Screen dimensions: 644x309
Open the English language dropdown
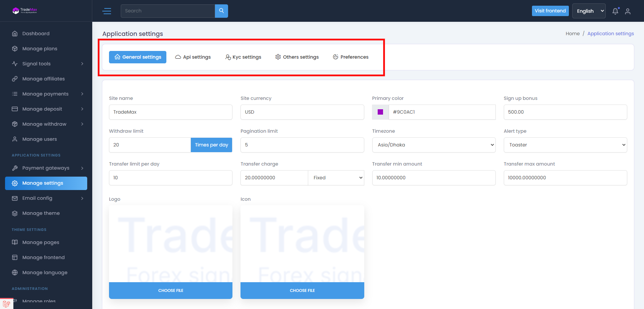[x=589, y=11]
